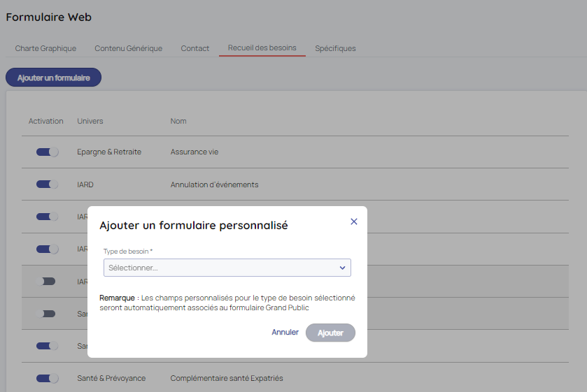The height and width of the screenshot is (392, 587).
Task: Click the Univers column header
Action: (90, 121)
